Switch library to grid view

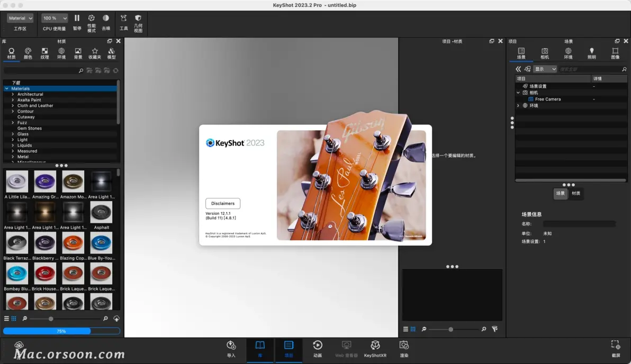[14, 319]
